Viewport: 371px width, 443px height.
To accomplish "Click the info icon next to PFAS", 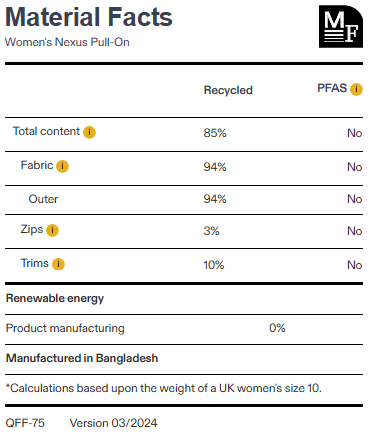I will click(356, 89).
